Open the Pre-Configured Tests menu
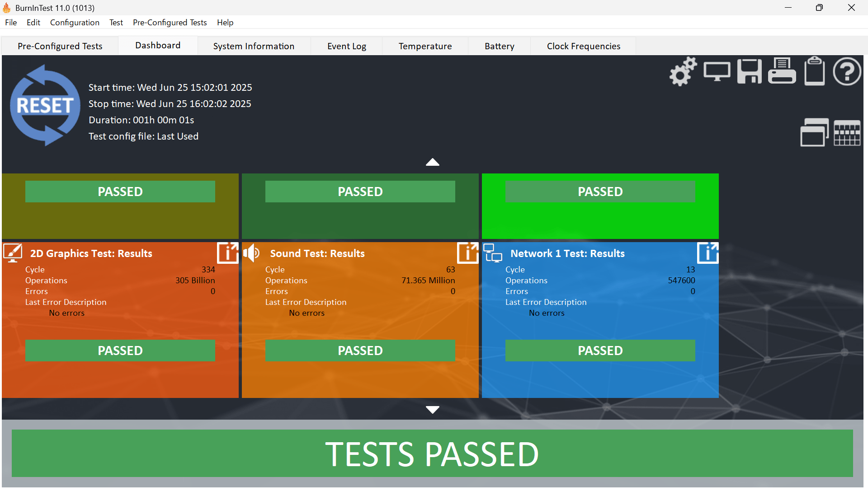The height and width of the screenshot is (491, 868). point(170,23)
